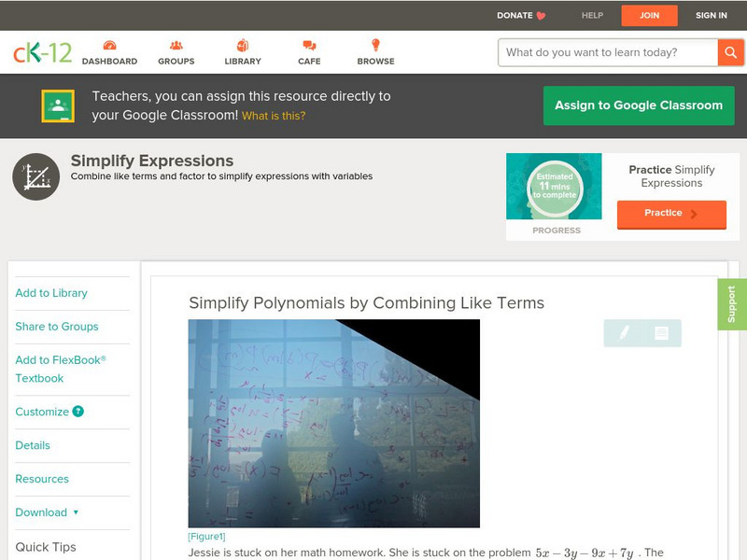Open the Cafe chat bubbles icon
Screen dimensions: 747x560
point(309,45)
